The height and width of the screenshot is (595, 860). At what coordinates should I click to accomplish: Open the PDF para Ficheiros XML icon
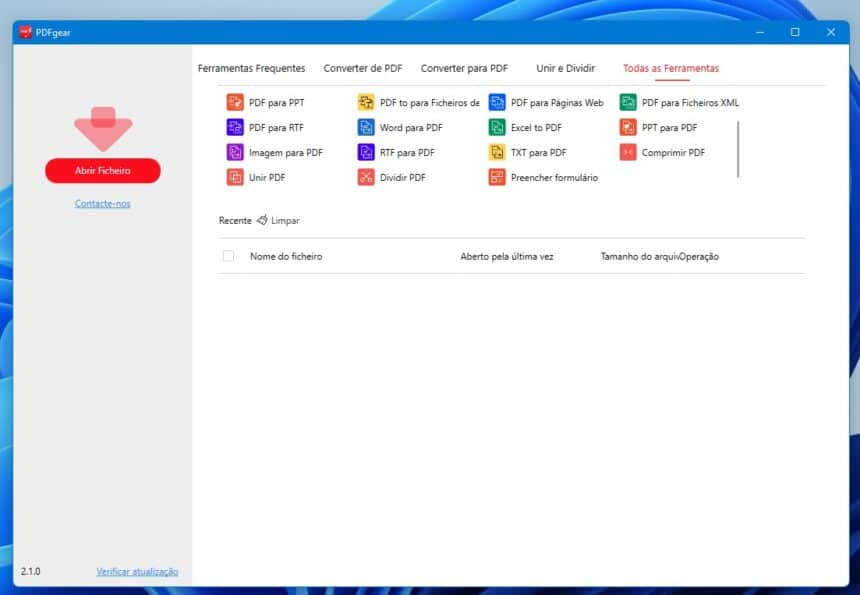click(x=628, y=102)
